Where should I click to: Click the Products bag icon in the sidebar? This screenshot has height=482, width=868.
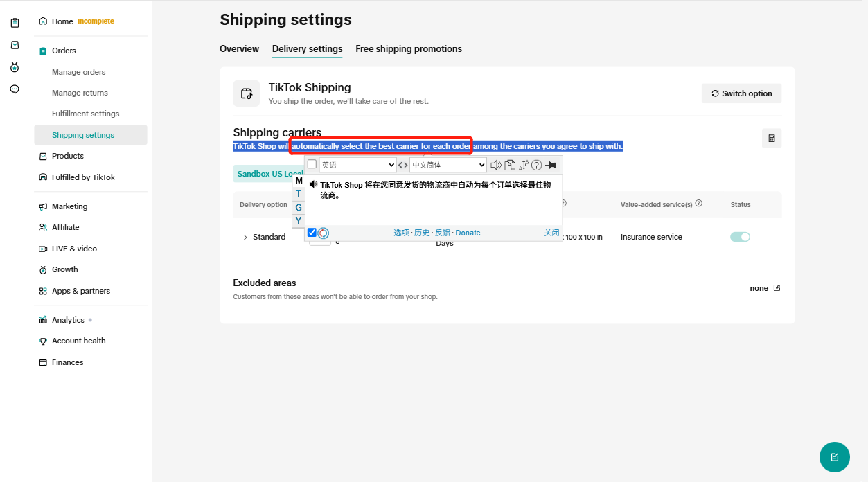pyautogui.click(x=43, y=156)
